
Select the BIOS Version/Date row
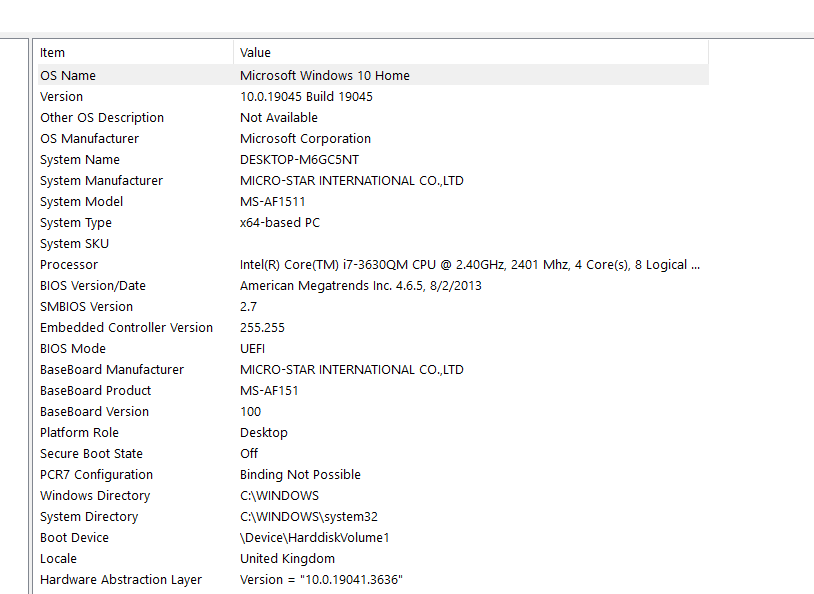click(373, 286)
